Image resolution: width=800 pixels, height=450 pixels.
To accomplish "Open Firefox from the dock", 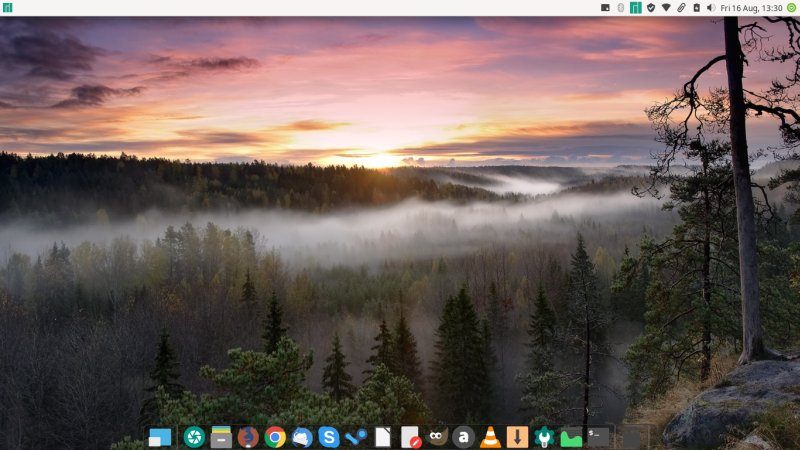I will coord(248,437).
